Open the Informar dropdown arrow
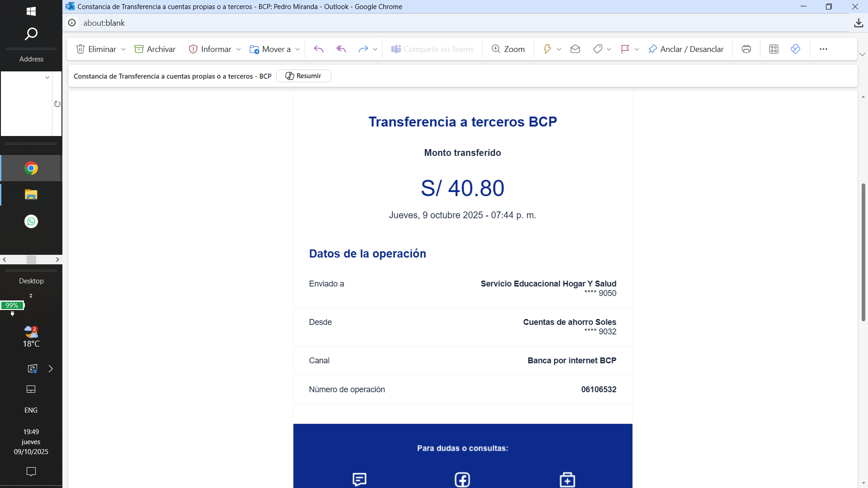Screen dimensions: 868x488 [239, 49]
